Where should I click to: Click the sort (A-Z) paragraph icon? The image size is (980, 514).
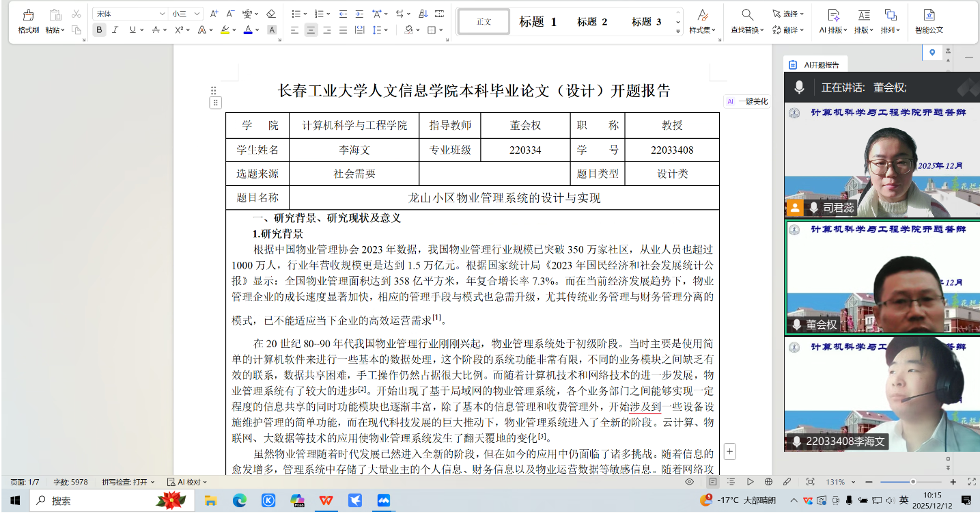(423, 14)
